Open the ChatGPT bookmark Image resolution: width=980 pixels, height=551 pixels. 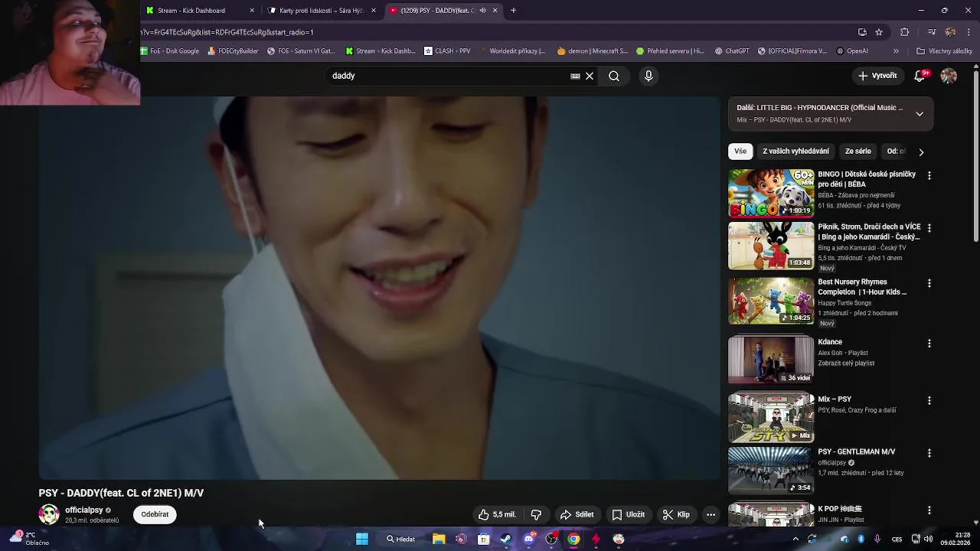(x=732, y=51)
